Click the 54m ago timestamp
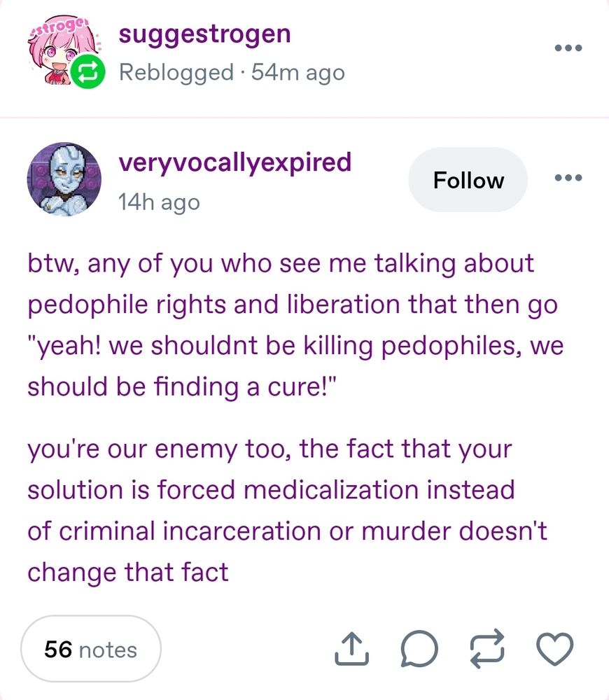The height and width of the screenshot is (700, 609). pos(298,72)
